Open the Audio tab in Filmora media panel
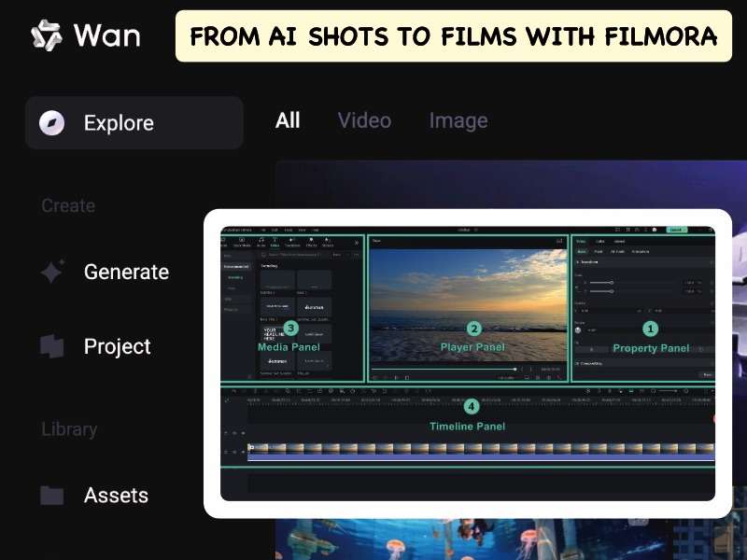This screenshot has height=560, width=747. 261,242
